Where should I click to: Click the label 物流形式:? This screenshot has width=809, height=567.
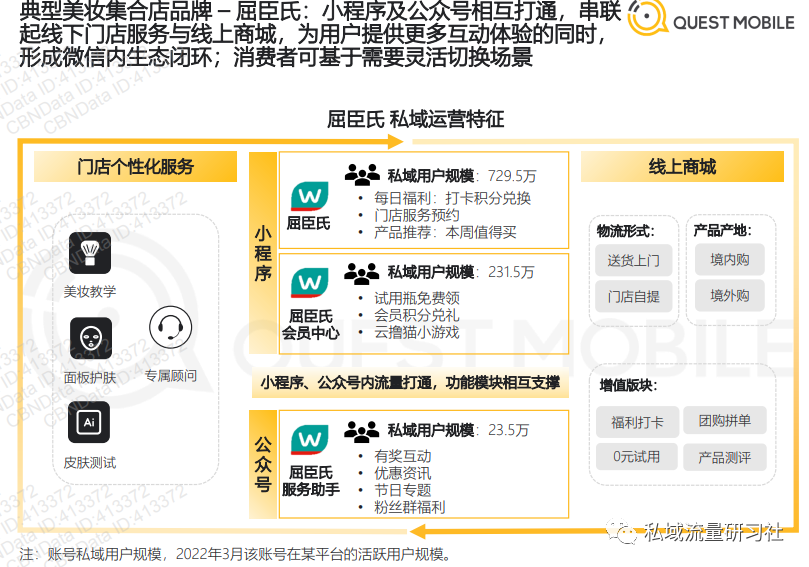[625, 231]
